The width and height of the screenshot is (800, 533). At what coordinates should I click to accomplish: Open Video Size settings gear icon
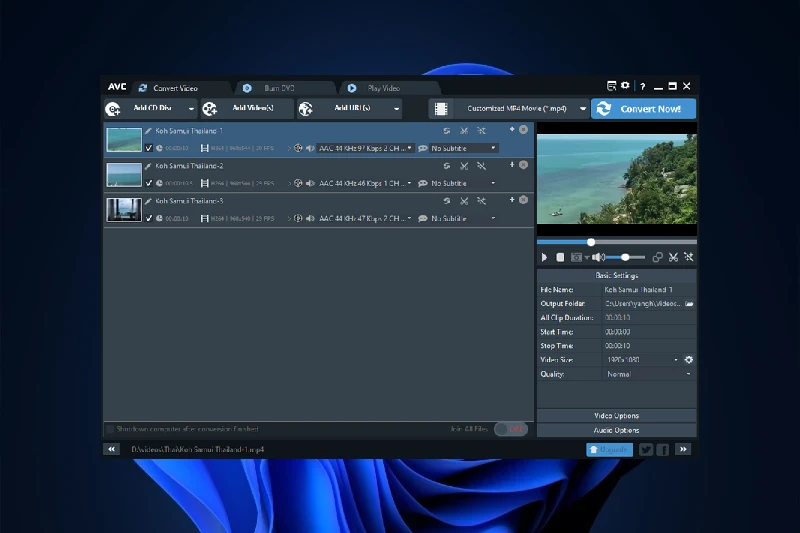[x=689, y=360]
